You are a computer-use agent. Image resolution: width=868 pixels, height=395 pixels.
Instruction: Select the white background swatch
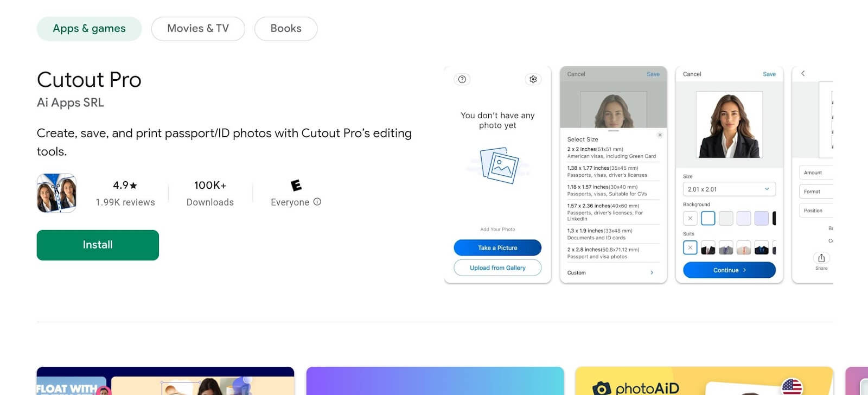point(708,219)
